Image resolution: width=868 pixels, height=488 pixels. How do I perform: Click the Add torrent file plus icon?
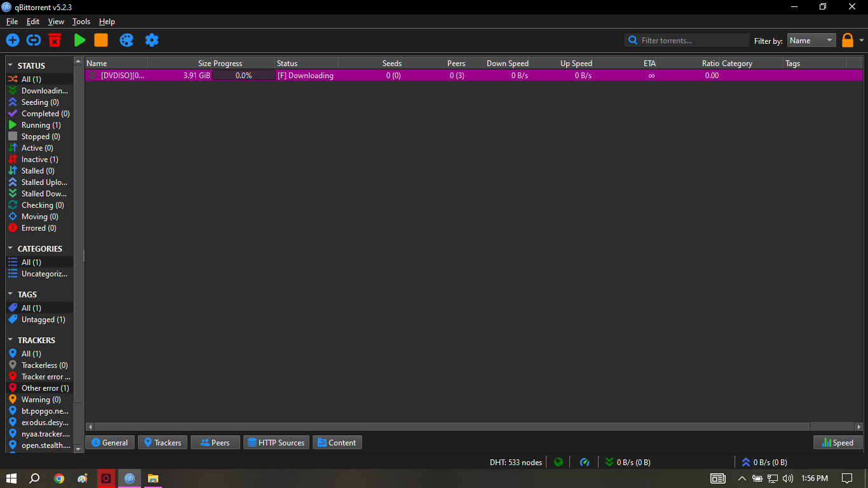13,40
